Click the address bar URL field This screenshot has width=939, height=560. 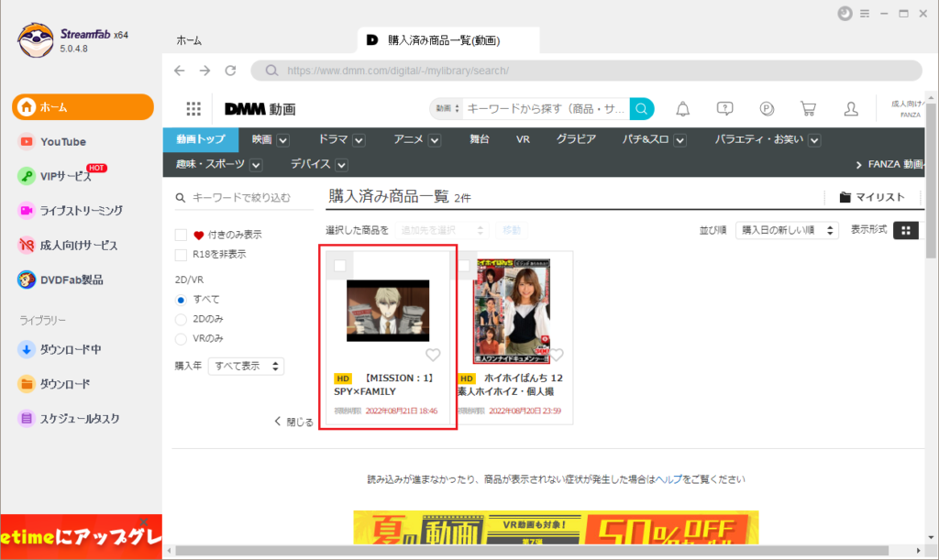coord(587,71)
